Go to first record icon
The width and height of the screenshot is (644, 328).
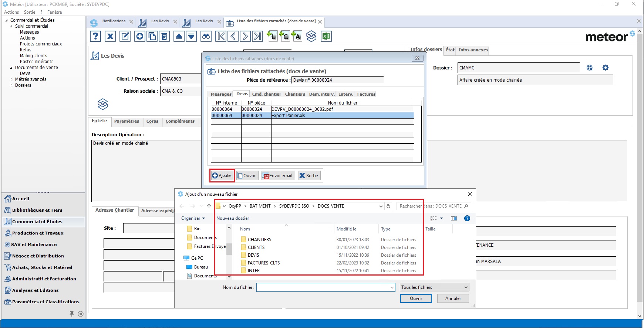221,36
